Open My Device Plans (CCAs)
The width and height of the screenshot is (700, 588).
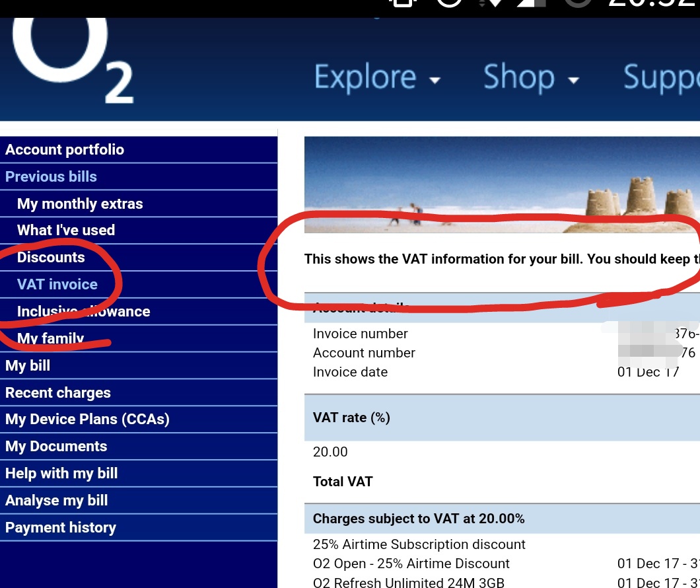[87, 420]
